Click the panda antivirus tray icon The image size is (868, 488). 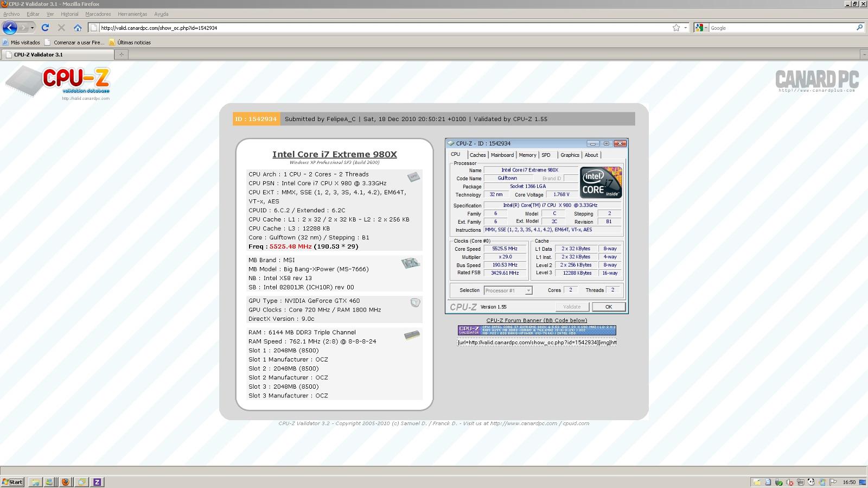point(811,482)
